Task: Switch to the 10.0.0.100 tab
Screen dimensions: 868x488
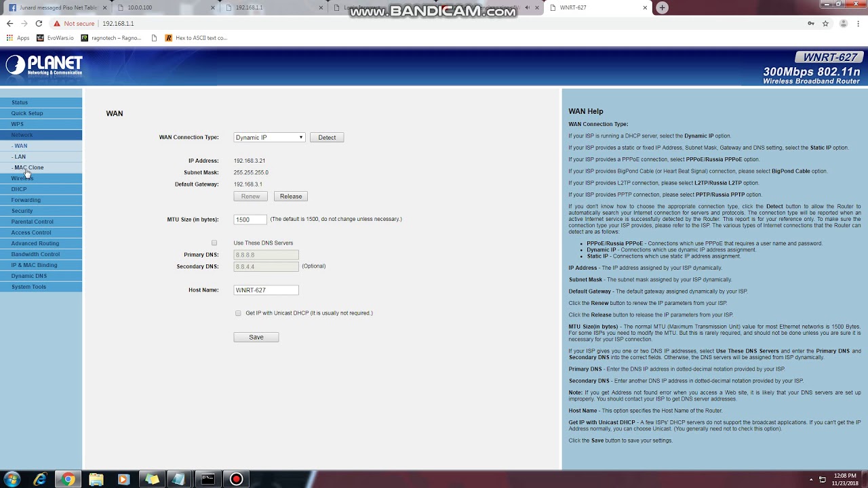Action: click(x=166, y=7)
